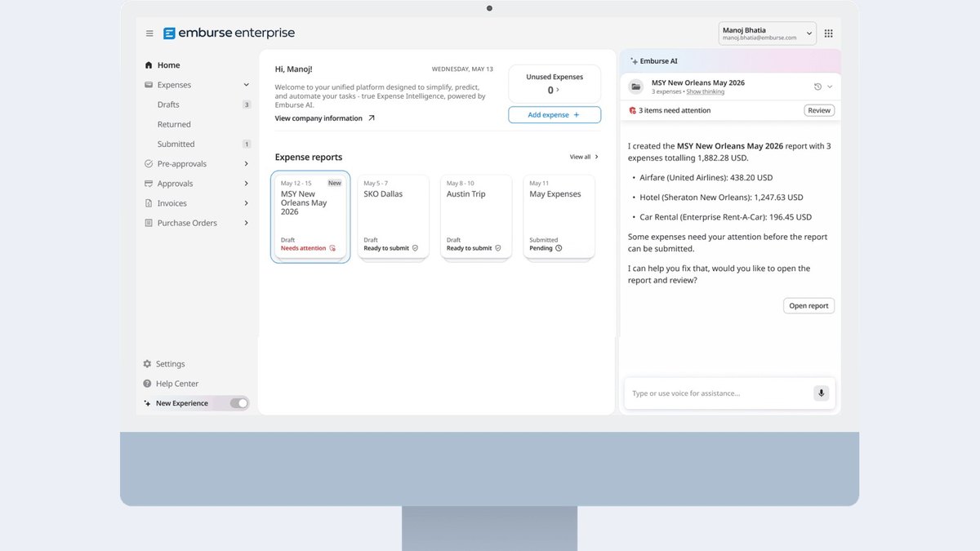Open the Emburse AI conversation history
This screenshot has height=551, width=980.
pyautogui.click(x=817, y=87)
